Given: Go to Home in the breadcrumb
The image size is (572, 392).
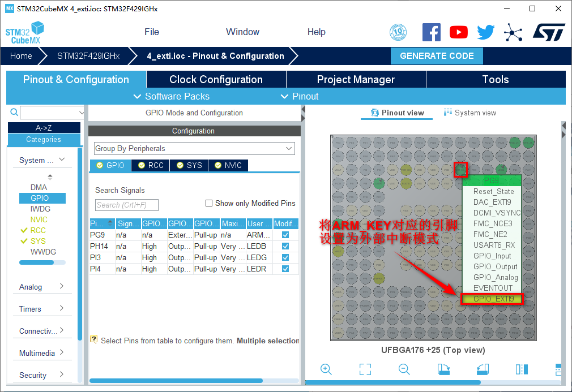Looking at the screenshot, I should click(21, 56).
